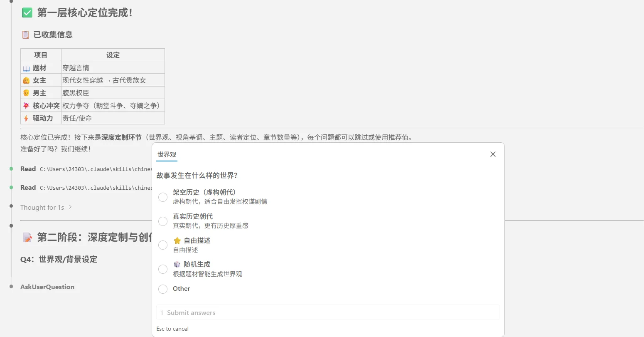The image size is (644, 337).
Task: Click the second Read file entry
Action: (86, 188)
